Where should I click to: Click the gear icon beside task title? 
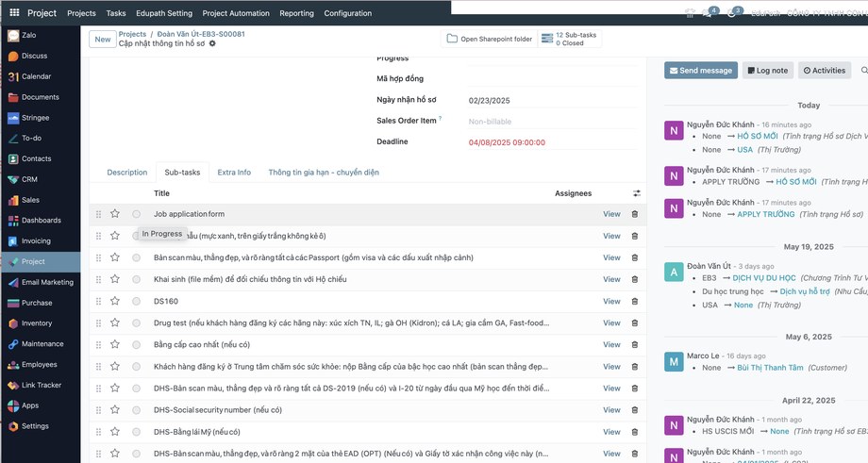212,43
